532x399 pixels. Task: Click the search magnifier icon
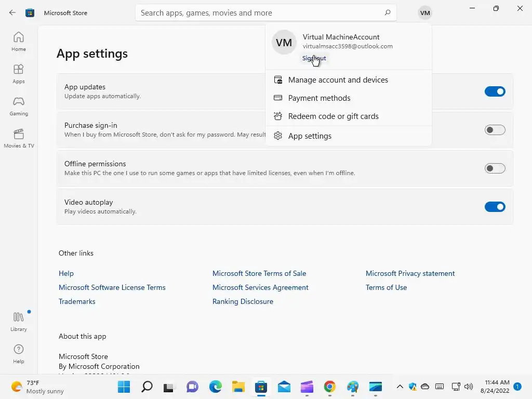click(x=388, y=13)
